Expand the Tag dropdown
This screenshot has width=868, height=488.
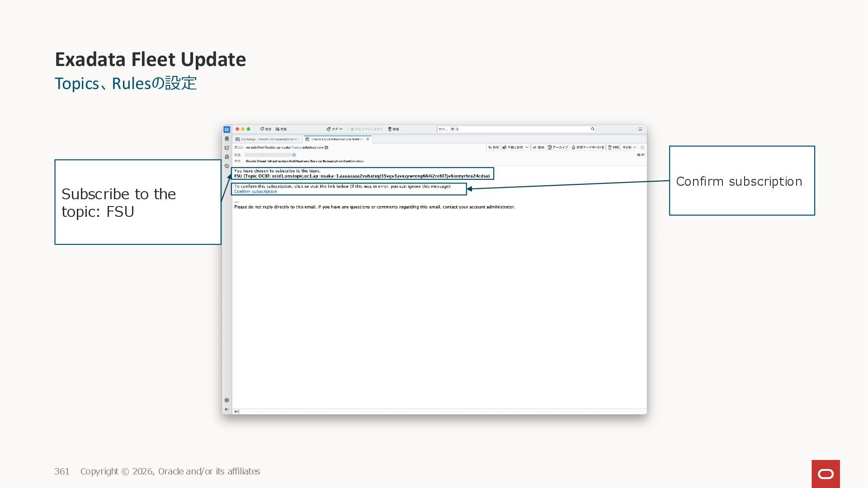[335, 129]
